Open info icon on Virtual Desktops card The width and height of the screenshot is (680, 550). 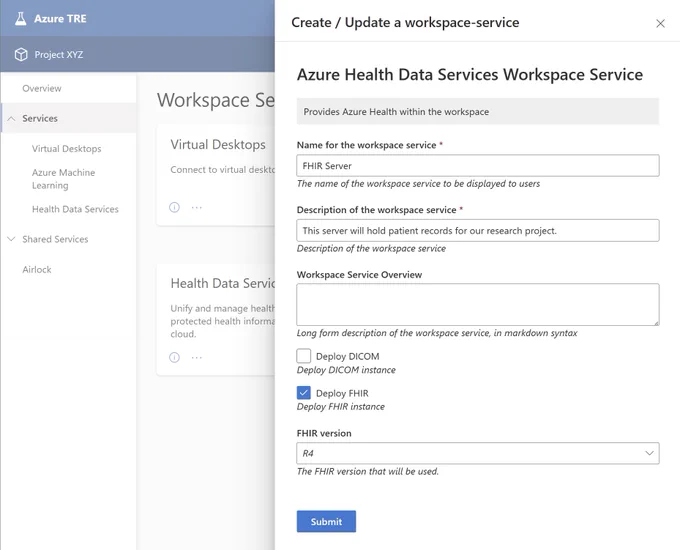click(174, 207)
